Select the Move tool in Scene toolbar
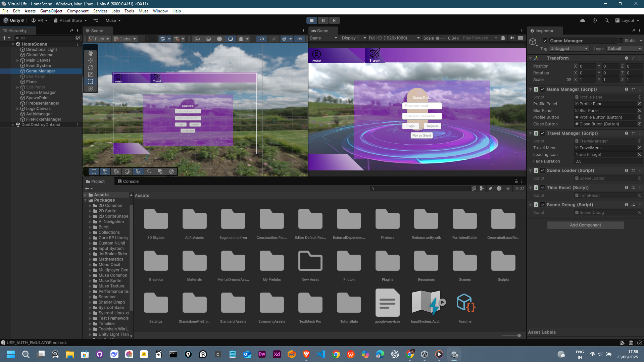 91,60
